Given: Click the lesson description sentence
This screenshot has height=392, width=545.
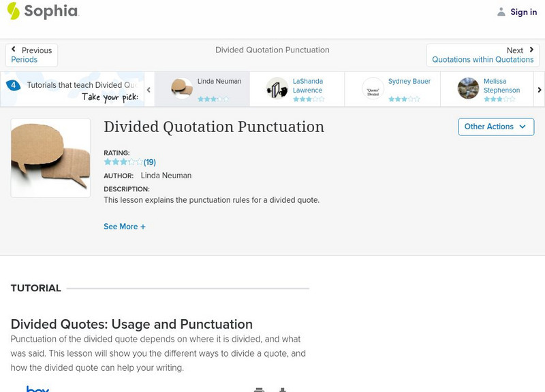Looking at the screenshot, I should (x=212, y=200).
